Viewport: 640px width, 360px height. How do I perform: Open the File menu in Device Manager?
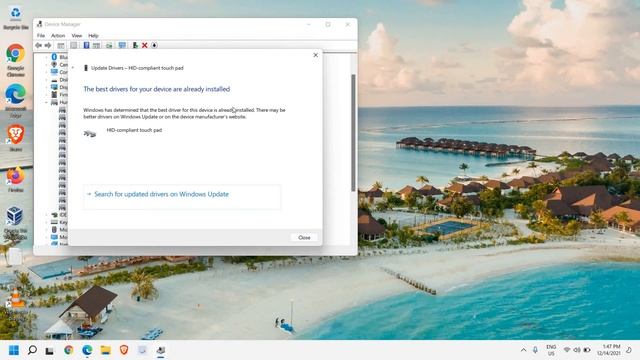pyautogui.click(x=41, y=36)
